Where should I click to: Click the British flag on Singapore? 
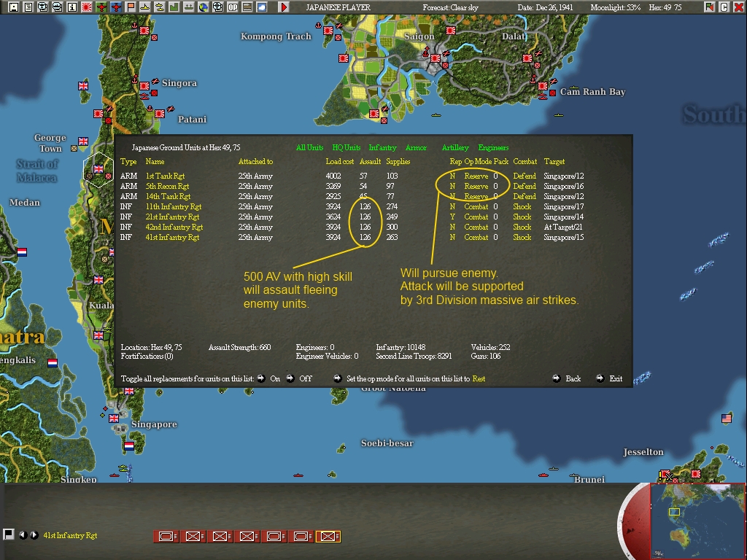pos(113,419)
